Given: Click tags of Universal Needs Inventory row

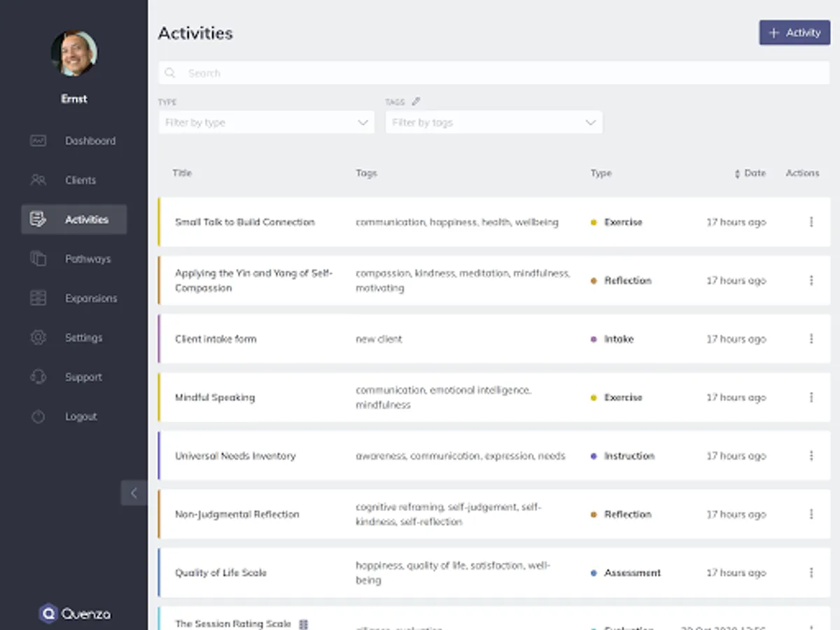Looking at the screenshot, I should [460, 456].
